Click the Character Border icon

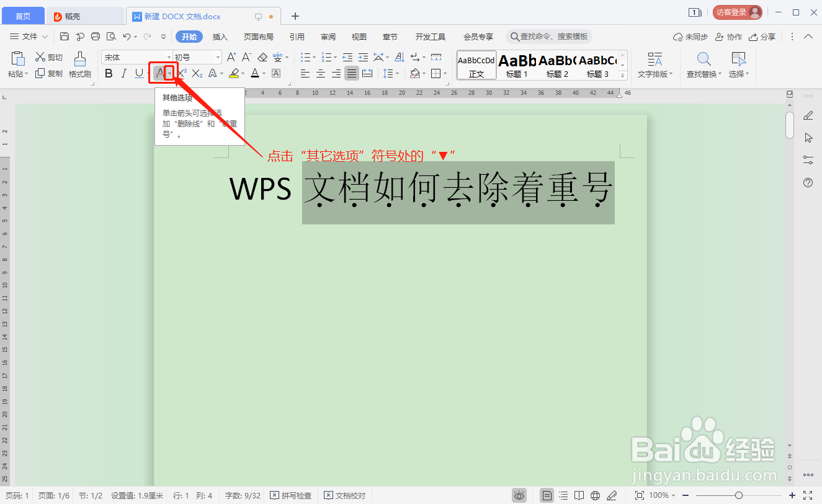pos(276,74)
